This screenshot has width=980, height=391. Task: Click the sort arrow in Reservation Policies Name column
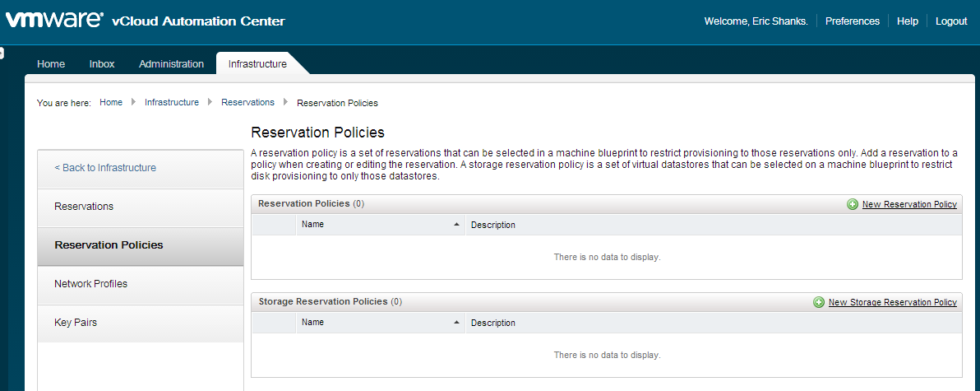[x=456, y=225]
